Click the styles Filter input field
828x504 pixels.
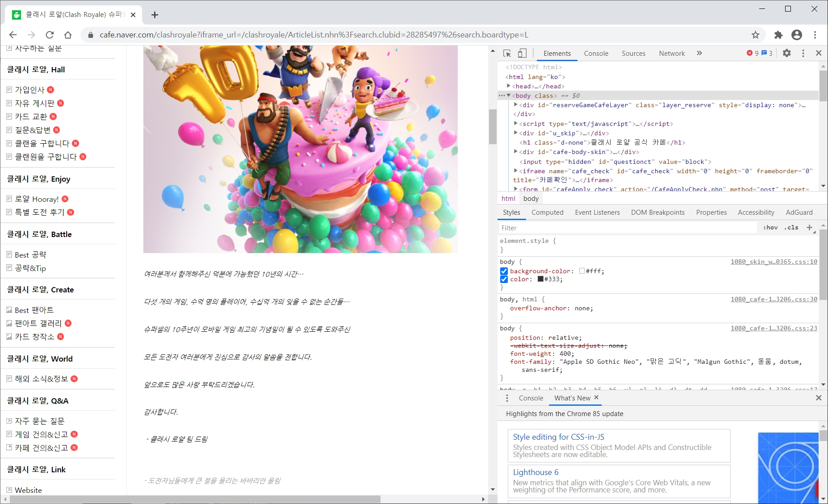pos(627,228)
